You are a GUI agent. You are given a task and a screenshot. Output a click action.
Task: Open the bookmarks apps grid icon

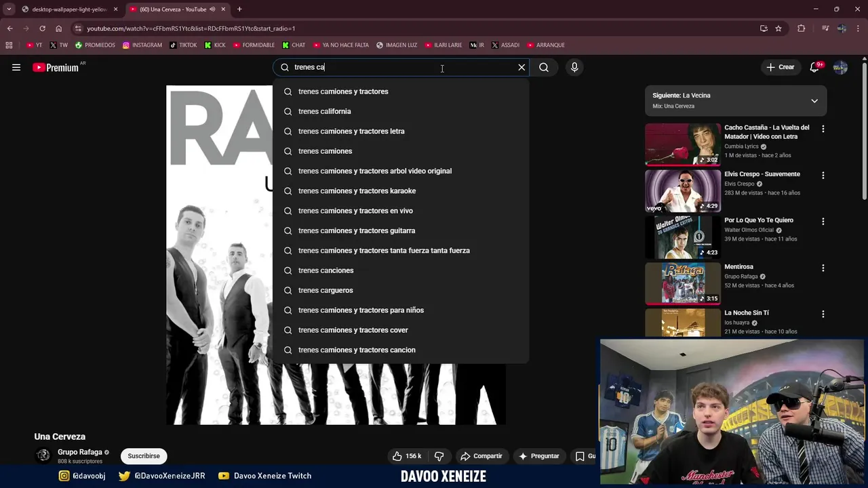[9, 45]
